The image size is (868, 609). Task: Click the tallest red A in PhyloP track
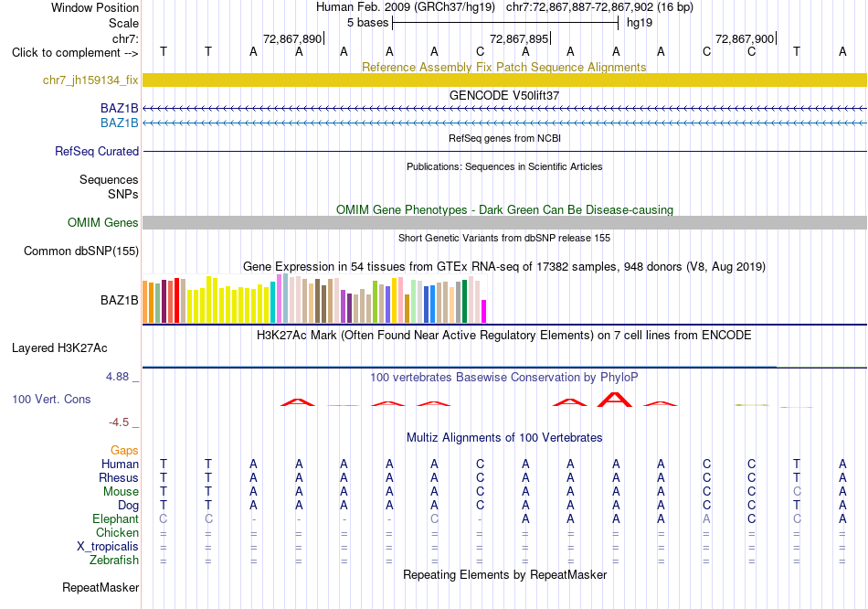[x=615, y=400]
